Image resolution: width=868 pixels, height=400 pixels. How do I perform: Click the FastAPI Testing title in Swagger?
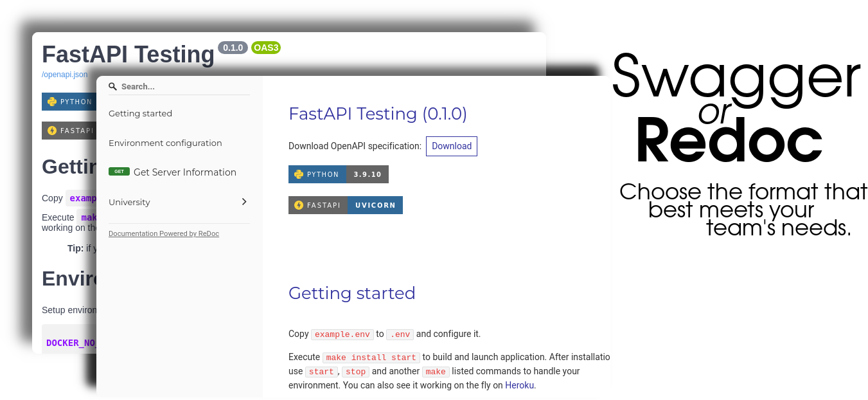(x=128, y=54)
